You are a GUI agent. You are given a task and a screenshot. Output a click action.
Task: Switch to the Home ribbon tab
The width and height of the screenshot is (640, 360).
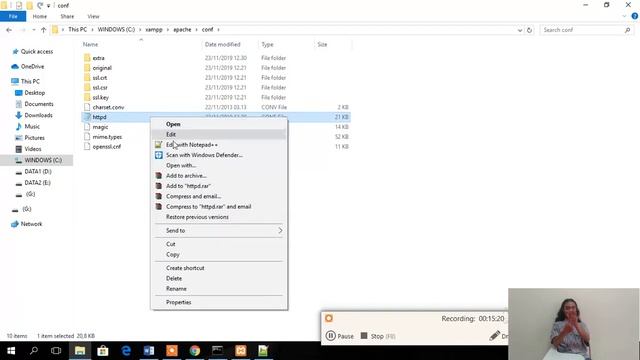pyautogui.click(x=40, y=16)
